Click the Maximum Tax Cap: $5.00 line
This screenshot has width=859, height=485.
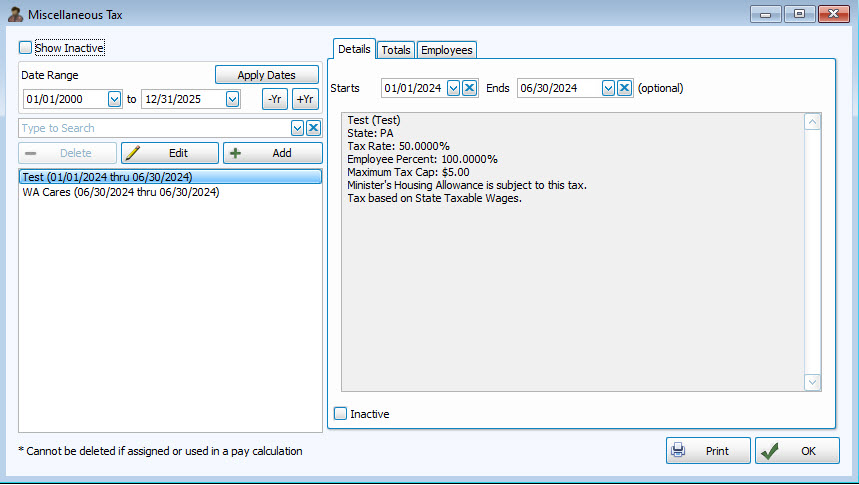[x=408, y=172]
